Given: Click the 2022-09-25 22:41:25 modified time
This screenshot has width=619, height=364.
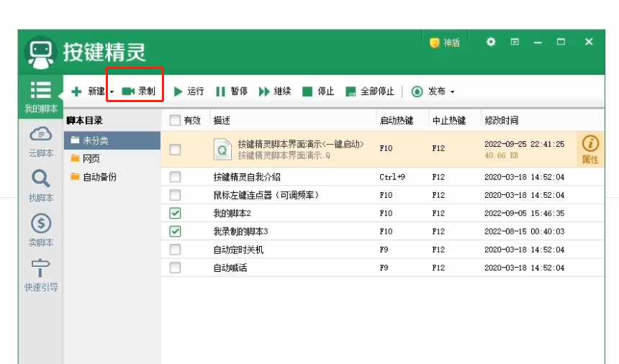Looking at the screenshot, I should pyautogui.click(x=524, y=144).
